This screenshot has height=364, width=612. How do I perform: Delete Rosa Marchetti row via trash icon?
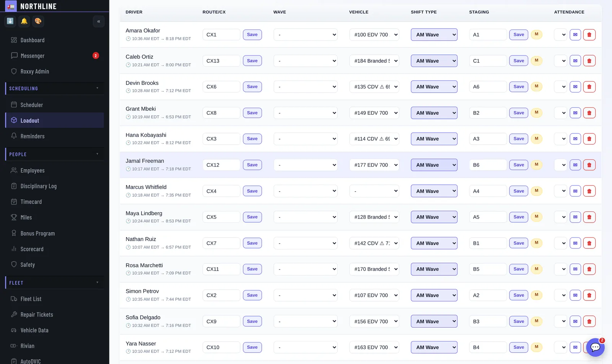pos(589,269)
